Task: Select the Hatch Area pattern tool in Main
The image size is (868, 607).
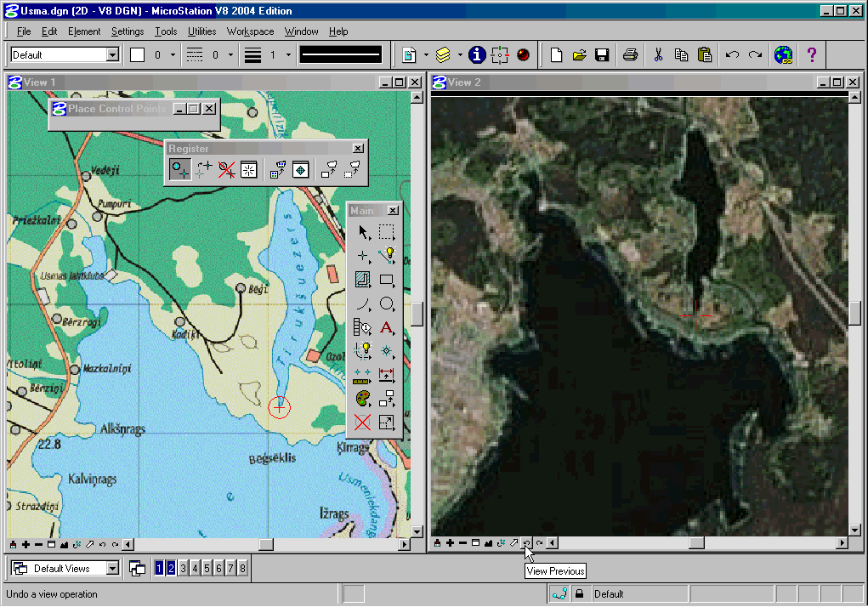Action: [x=363, y=280]
